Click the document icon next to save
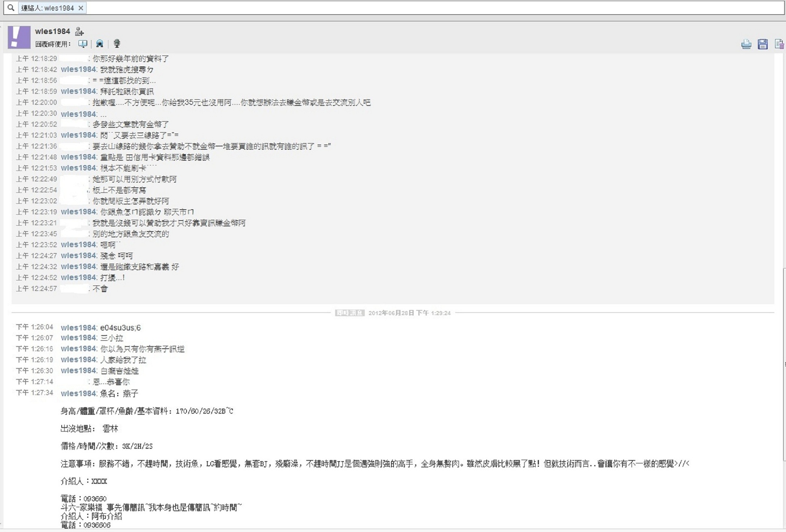This screenshot has width=786, height=532. 779,44
